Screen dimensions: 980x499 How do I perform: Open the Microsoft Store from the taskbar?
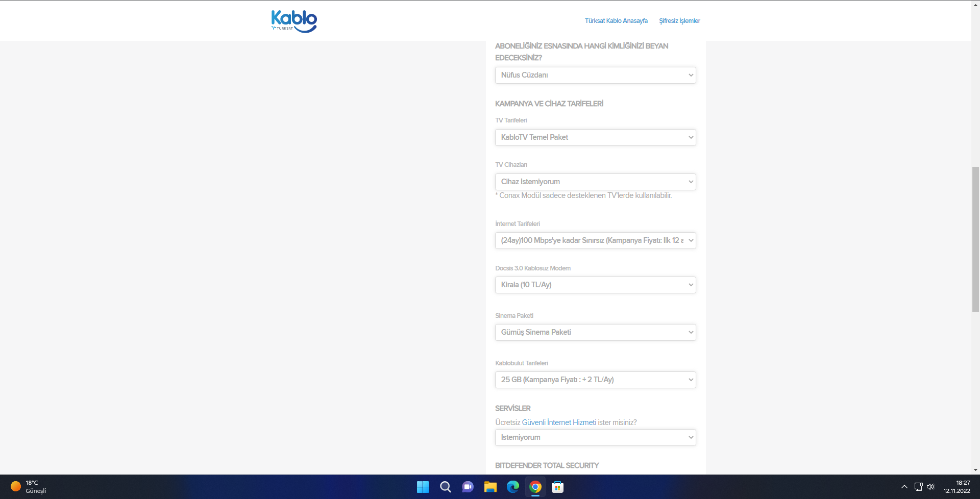tap(557, 487)
